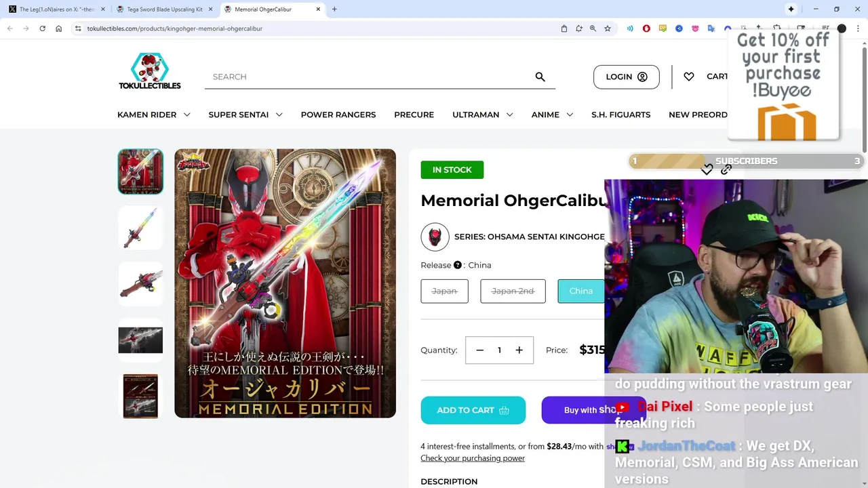The width and height of the screenshot is (868, 488).
Task: Open the zoom magnifier icon in address bar
Action: coord(593,28)
